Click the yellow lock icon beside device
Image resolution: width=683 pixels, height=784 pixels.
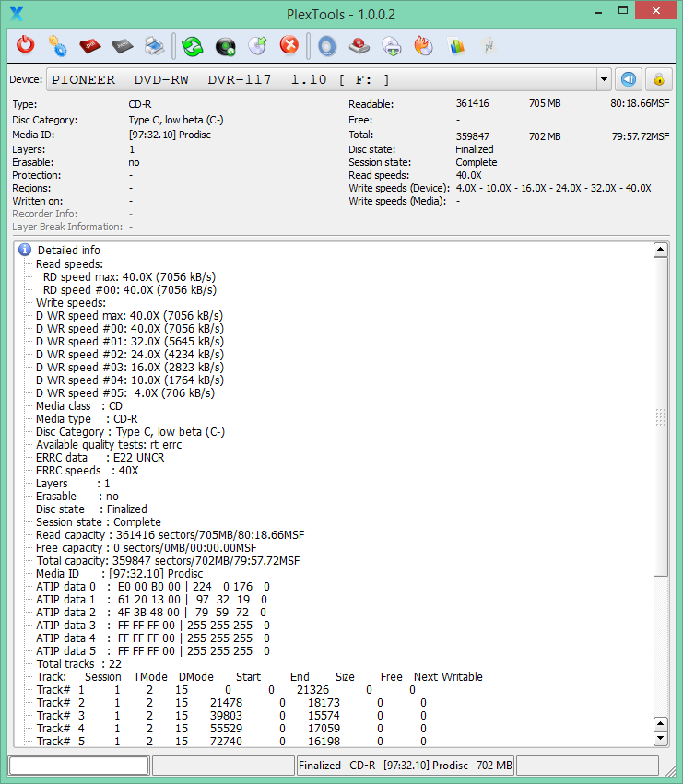658,79
